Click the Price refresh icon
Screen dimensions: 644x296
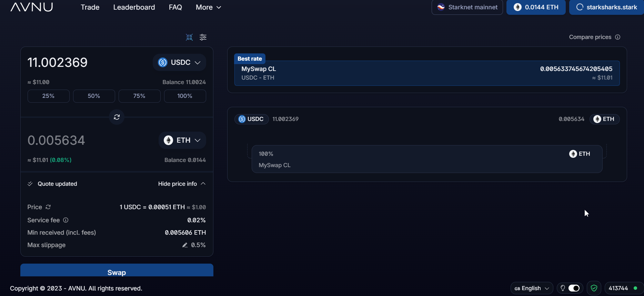(x=48, y=207)
